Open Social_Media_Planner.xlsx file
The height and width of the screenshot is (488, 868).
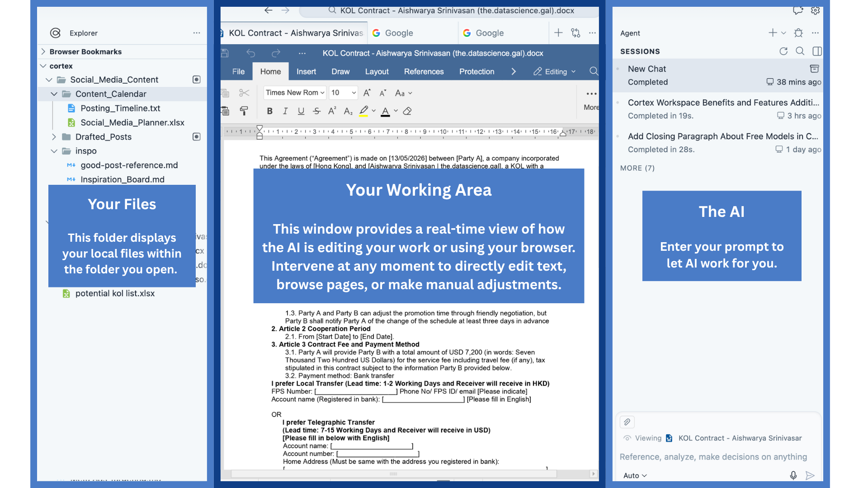click(x=132, y=122)
